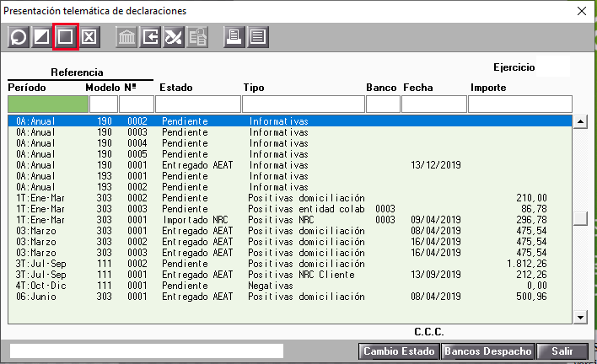597x364 pixels.
Task: Click the document with magnifier icon
Action: point(197,37)
